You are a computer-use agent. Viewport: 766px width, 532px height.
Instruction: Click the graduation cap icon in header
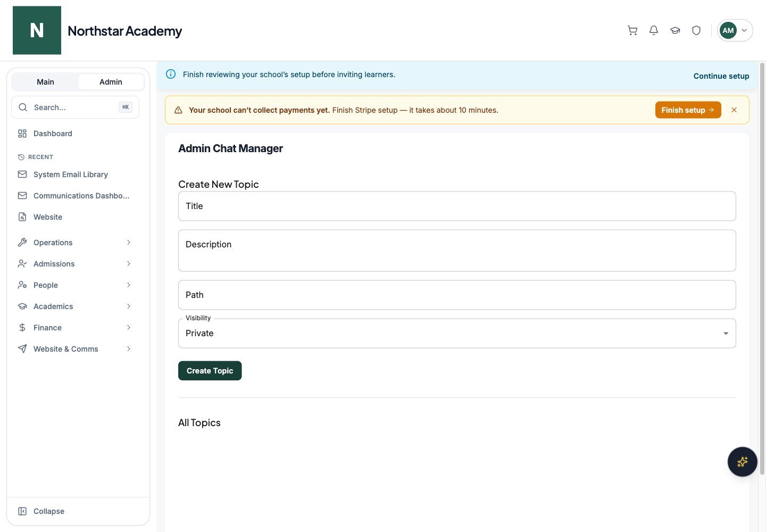point(675,30)
